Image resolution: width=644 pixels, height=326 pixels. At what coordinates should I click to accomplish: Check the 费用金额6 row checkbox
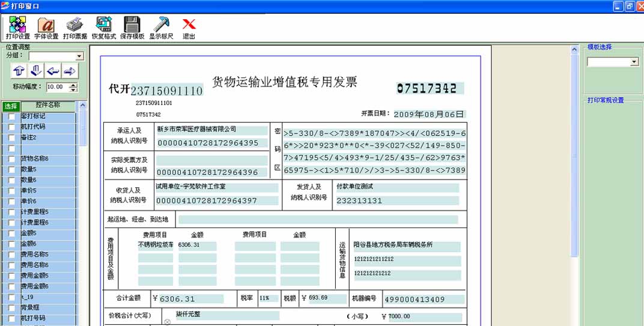[11, 286]
